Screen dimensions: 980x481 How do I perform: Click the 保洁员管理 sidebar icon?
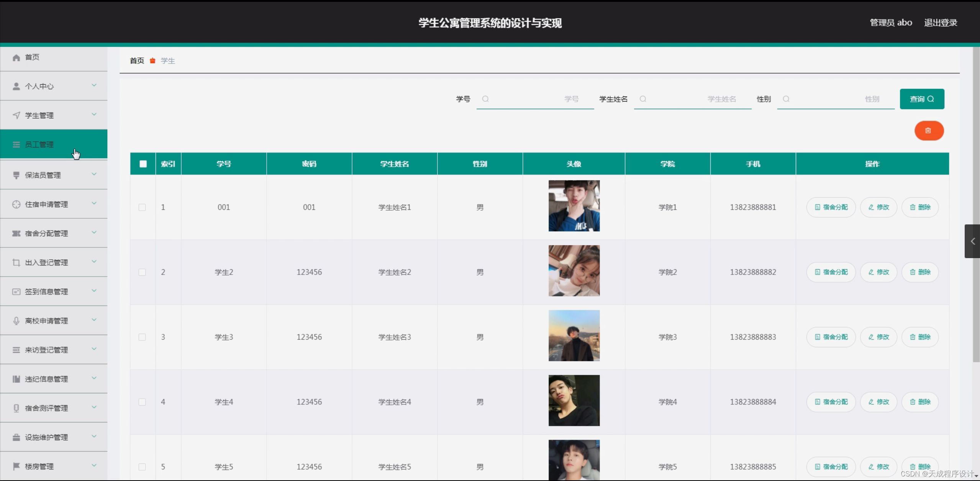click(16, 175)
